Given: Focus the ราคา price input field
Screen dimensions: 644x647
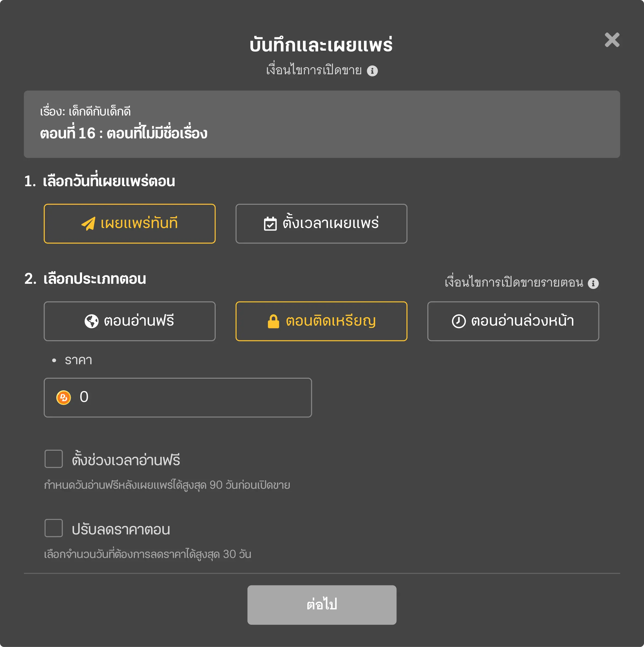Looking at the screenshot, I should (x=194, y=398).
